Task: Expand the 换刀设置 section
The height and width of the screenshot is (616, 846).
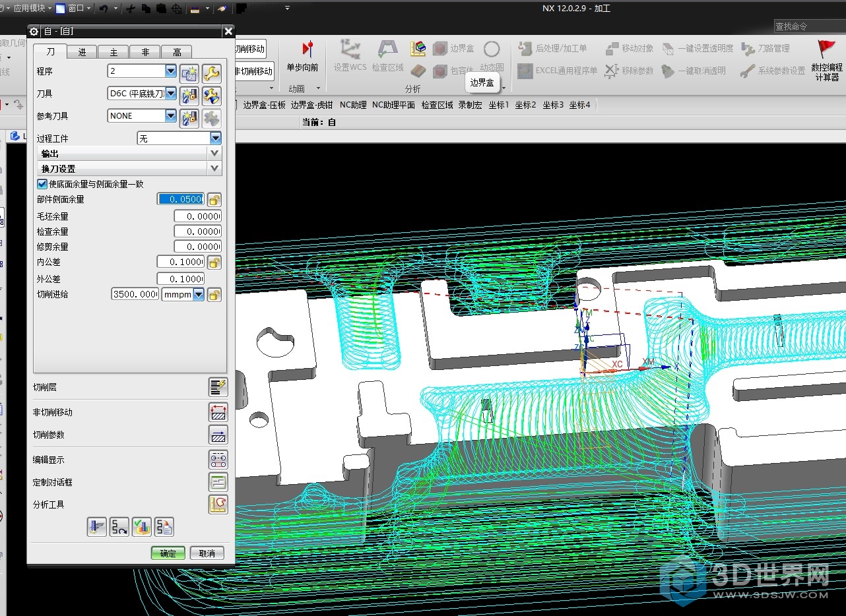Action: click(129, 169)
